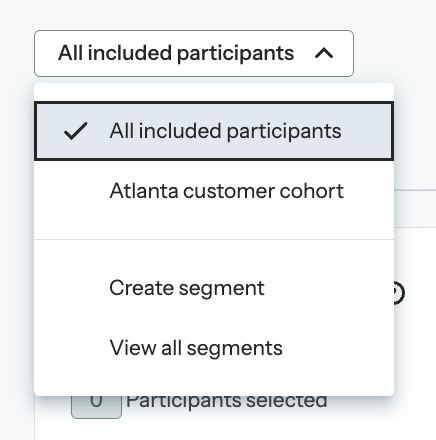Click the upward caret in the segment selector

tap(324, 53)
